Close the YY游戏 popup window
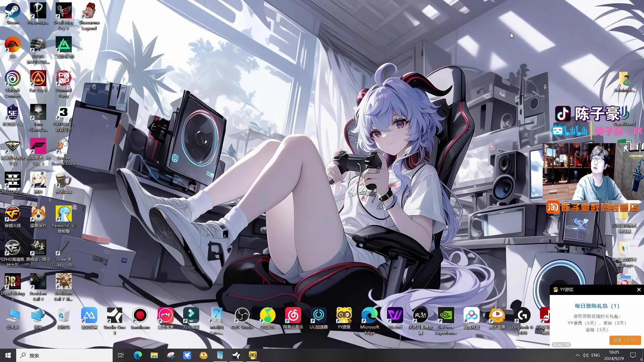The image size is (644, 362). [639, 290]
